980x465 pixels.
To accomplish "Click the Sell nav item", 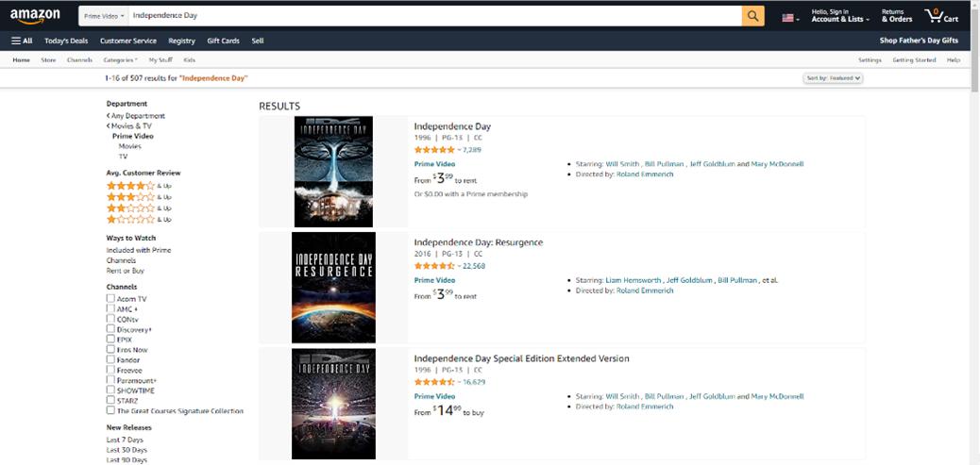I will tap(258, 41).
